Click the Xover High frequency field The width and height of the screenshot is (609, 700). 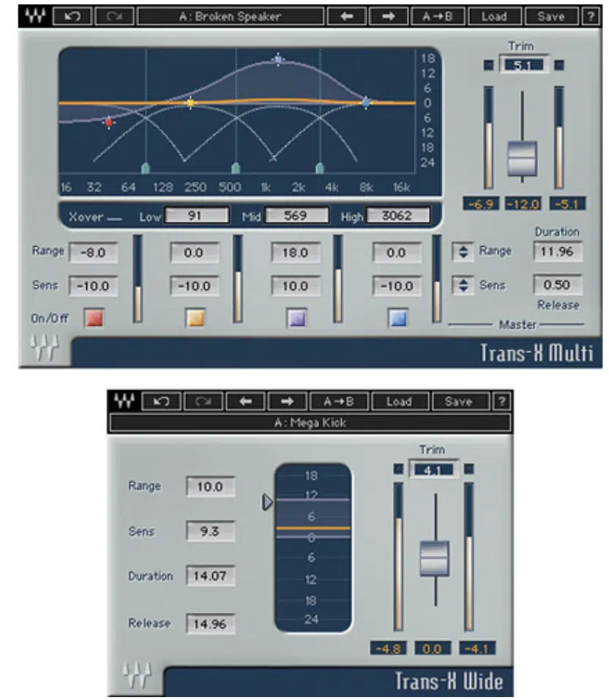tap(397, 215)
